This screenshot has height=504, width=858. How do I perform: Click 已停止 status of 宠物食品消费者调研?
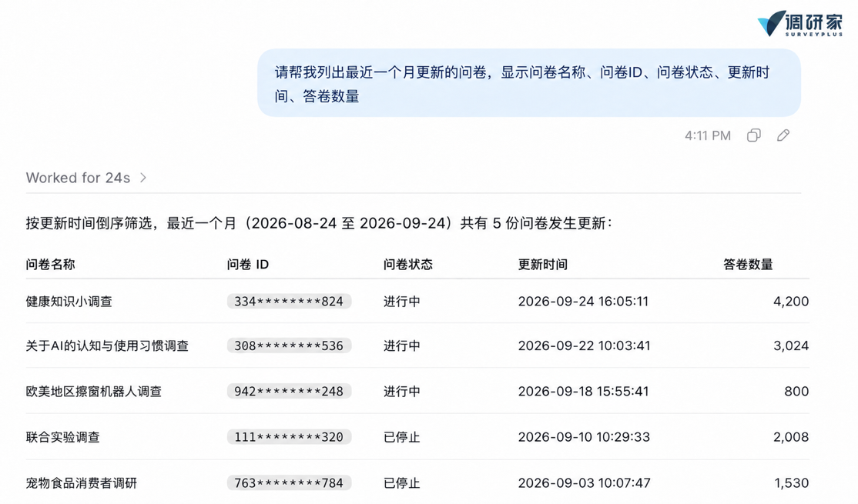[x=401, y=483]
